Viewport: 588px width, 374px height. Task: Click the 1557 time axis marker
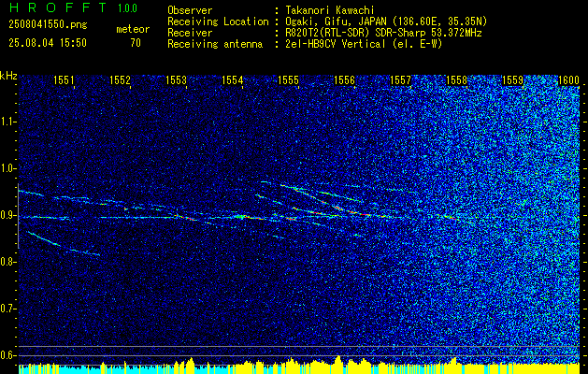click(400, 79)
